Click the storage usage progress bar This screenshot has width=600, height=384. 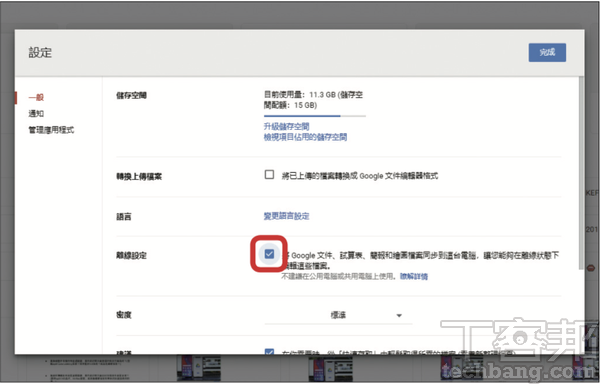315,116
